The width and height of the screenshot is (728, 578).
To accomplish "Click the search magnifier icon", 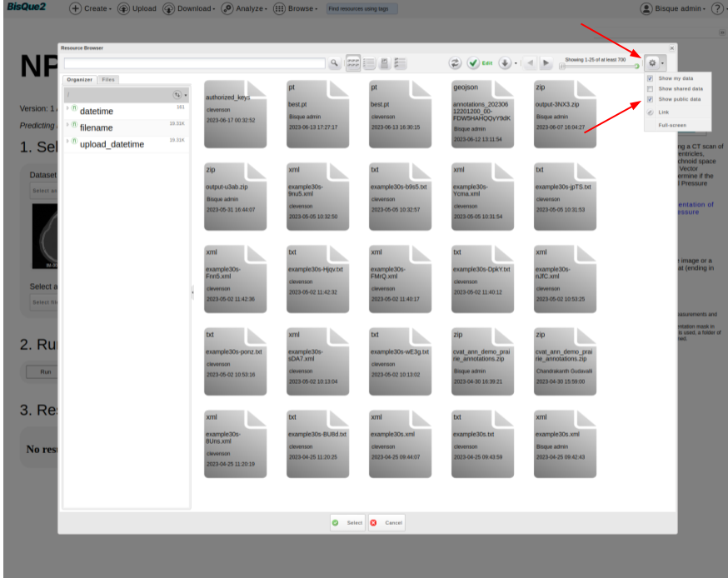I will coord(334,63).
